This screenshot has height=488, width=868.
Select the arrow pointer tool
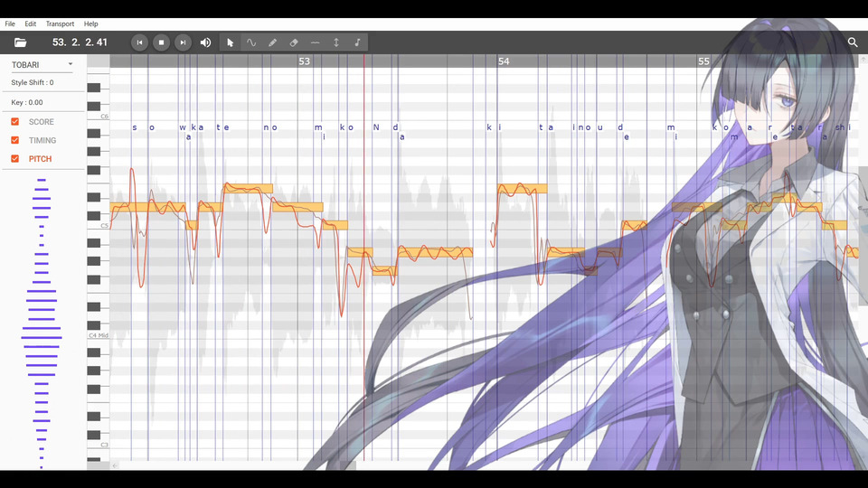click(x=231, y=42)
